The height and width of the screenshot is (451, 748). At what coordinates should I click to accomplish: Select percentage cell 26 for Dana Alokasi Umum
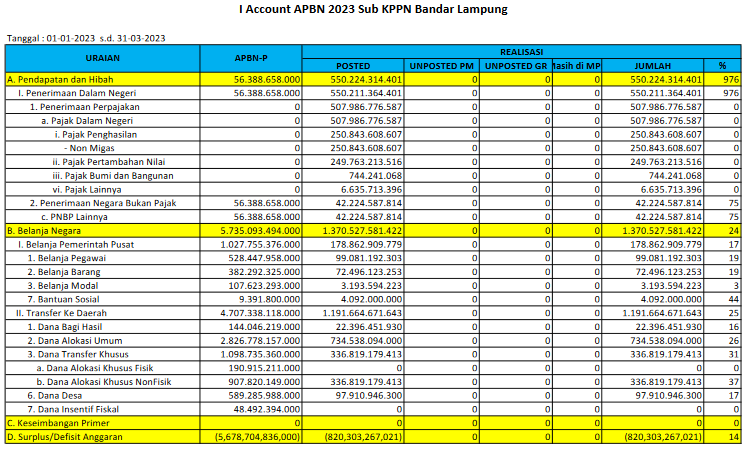point(722,341)
